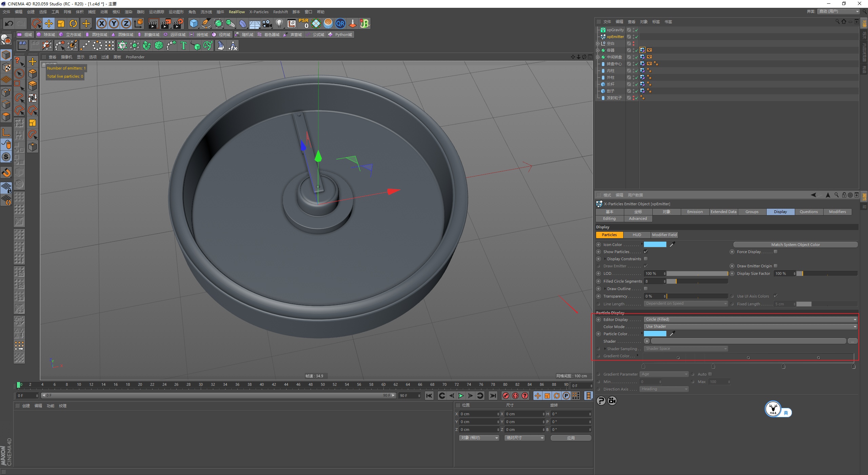Open the Editor Display dropdown
868x475 pixels.
(x=750, y=319)
